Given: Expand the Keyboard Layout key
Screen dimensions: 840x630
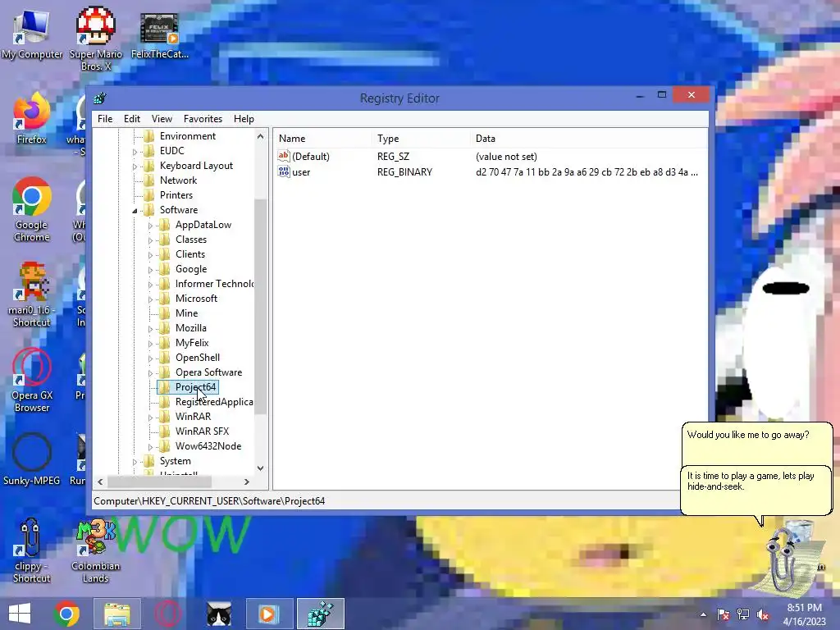Looking at the screenshot, I should click(135, 167).
